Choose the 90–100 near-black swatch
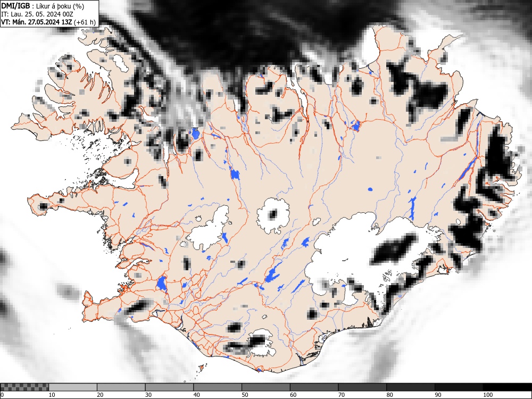Screen dimensions: 532x399 (459, 387)
